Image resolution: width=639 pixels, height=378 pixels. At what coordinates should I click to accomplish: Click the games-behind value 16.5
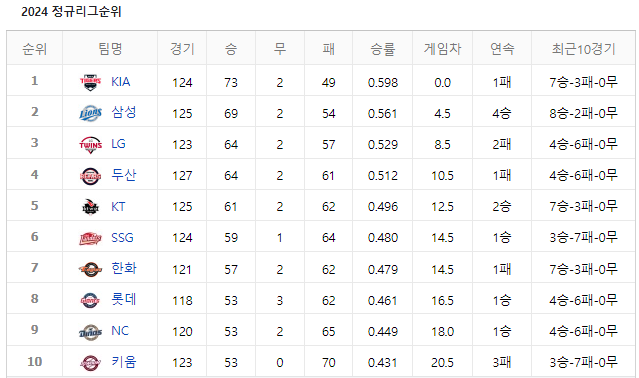pyautogui.click(x=442, y=301)
